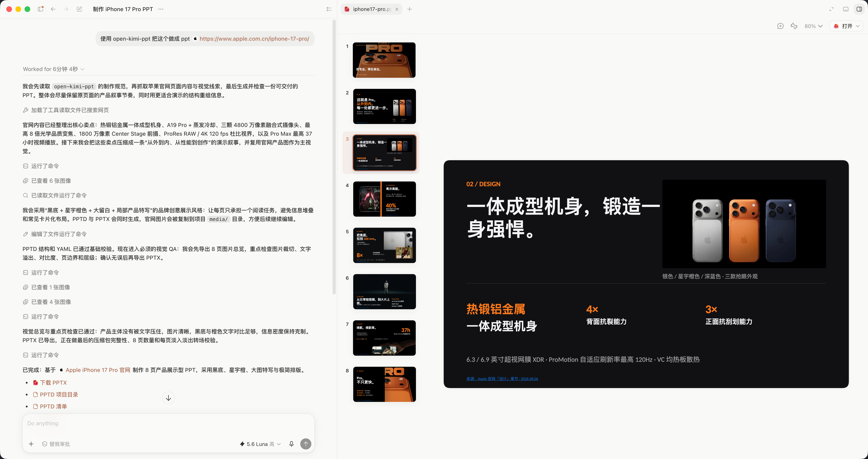
Task: Click the 银色 / 星宇橙色 / 深蓝色 caption
Action: (710, 276)
